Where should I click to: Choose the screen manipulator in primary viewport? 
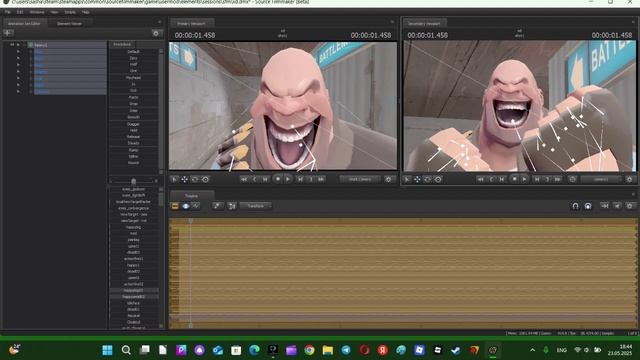[x=205, y=179]
